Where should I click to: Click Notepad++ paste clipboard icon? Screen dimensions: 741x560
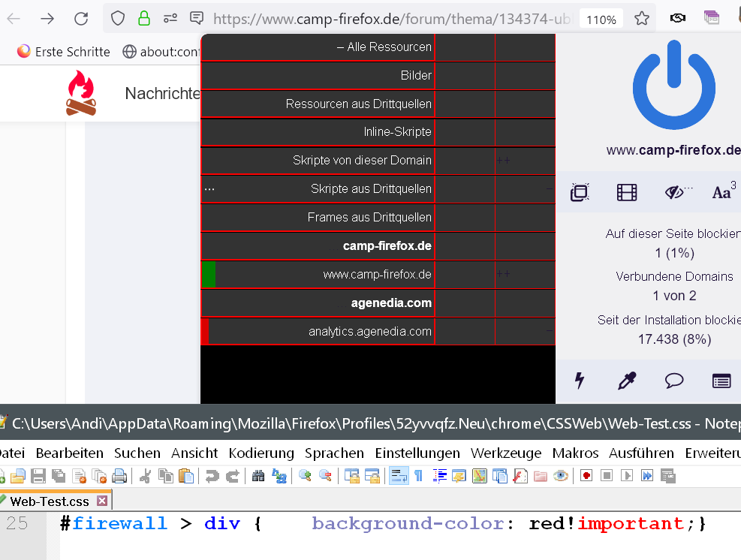tap(186, 476)
